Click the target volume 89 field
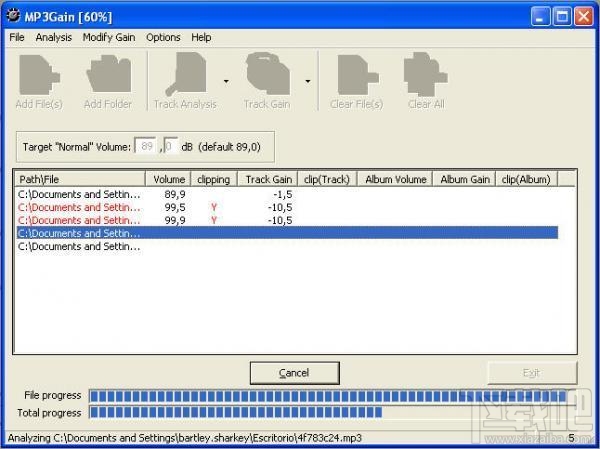 [x=145, y=146]
